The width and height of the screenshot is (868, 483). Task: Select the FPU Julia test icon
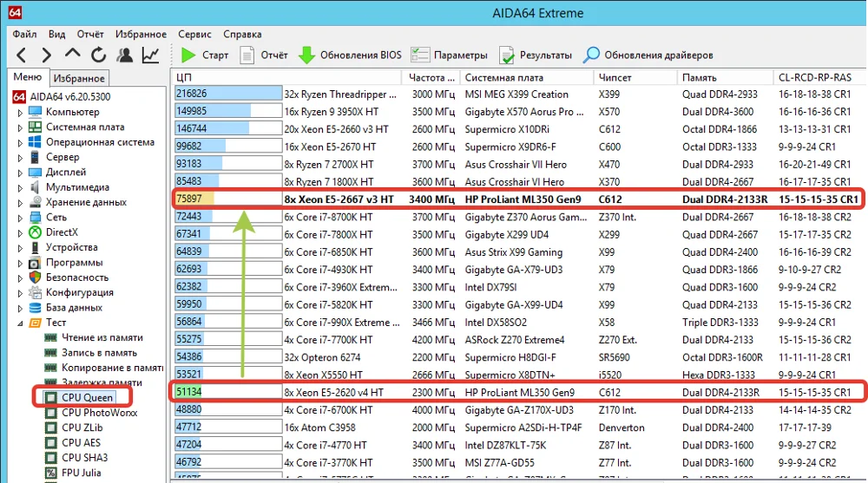pyautogui.click(x=50, y=473)
